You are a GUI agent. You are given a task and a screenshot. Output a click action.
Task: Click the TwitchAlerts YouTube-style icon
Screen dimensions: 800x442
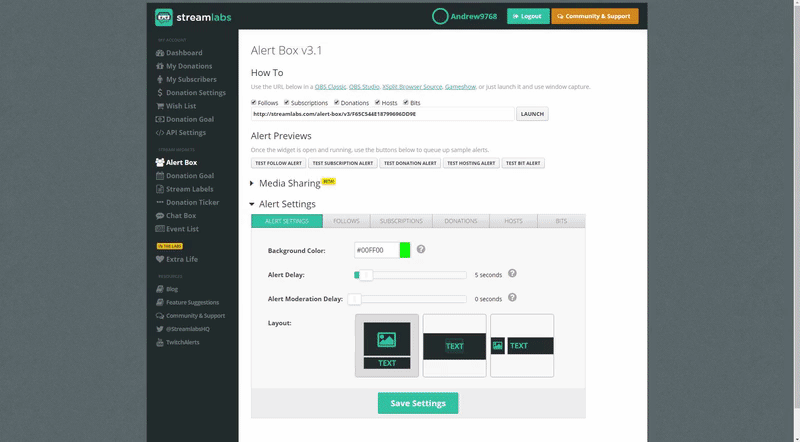(160, 342)
